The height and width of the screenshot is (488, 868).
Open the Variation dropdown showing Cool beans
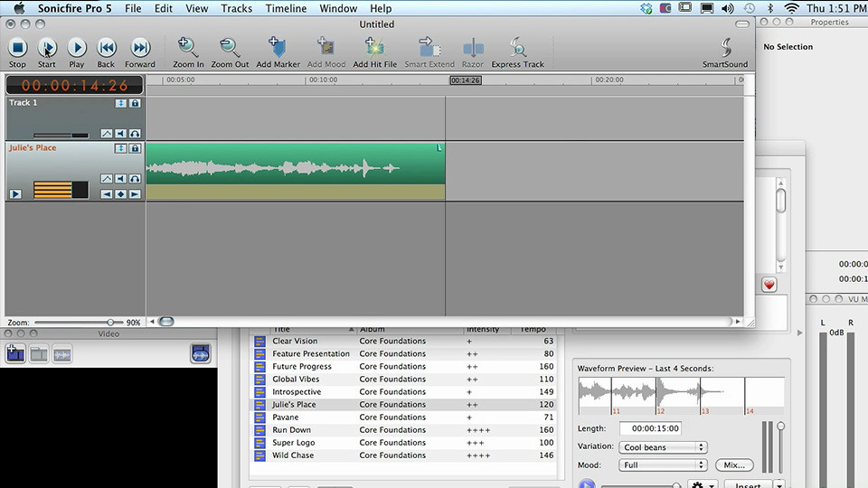coord(663,447)
